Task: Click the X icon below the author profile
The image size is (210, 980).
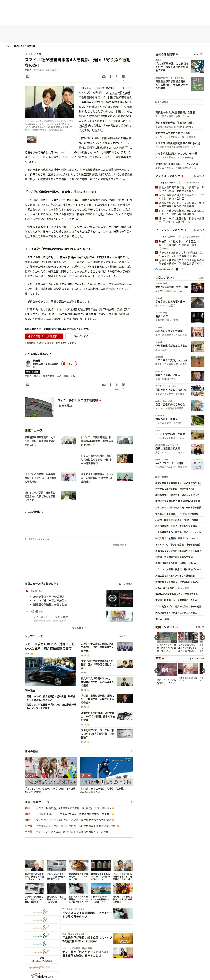Action: (x=117, y=385)
